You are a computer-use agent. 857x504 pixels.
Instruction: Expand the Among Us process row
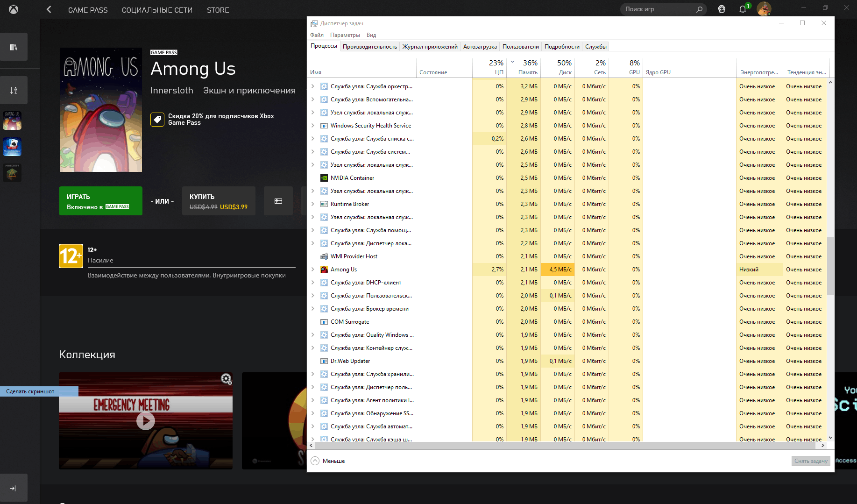point(313,270)
